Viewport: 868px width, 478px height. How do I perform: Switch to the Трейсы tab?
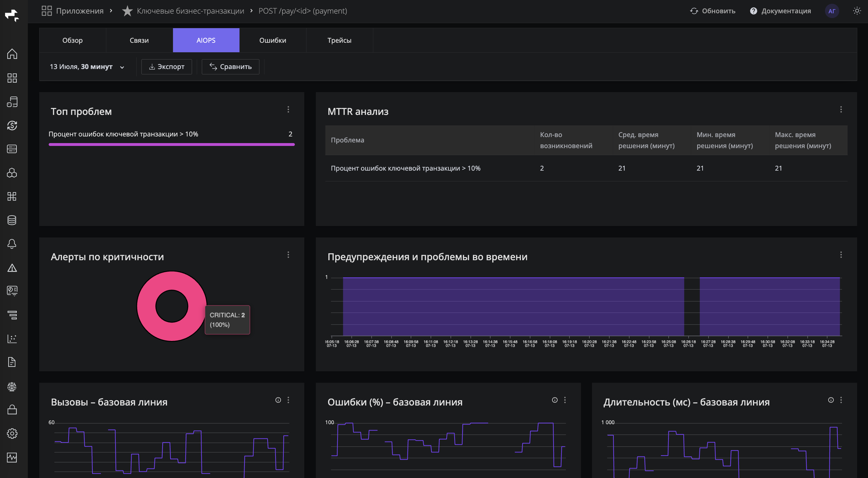[339, 40]
